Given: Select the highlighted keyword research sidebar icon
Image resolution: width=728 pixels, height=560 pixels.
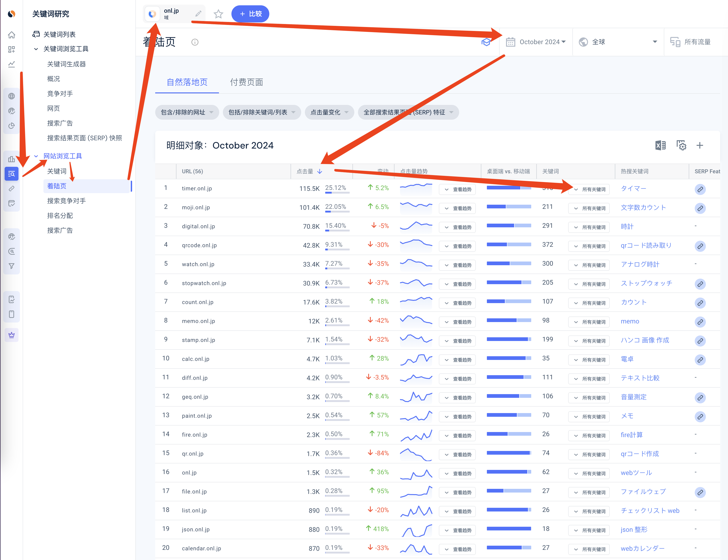Looking at the screenshot, I should pyautogui.click(x=12, y=174).
